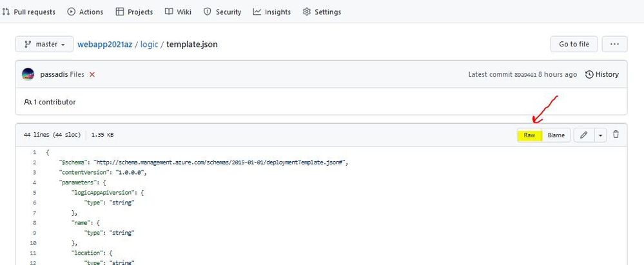
Task: Open the three-dot more options menu
Action: point(614,44)
